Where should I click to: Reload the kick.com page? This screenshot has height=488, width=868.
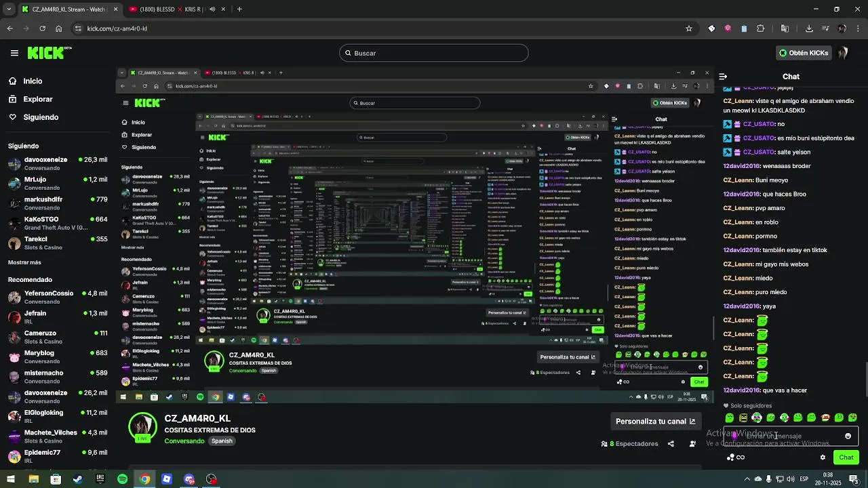tap(42, 28)
